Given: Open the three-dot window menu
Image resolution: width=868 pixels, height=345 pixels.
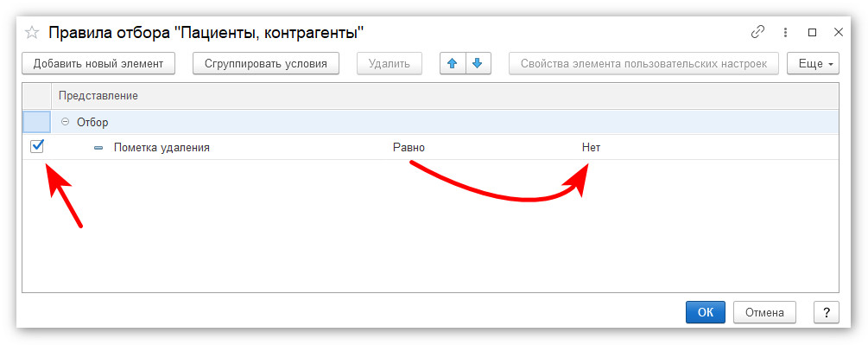Looking at the screenshot, I should tap(785, 32).
